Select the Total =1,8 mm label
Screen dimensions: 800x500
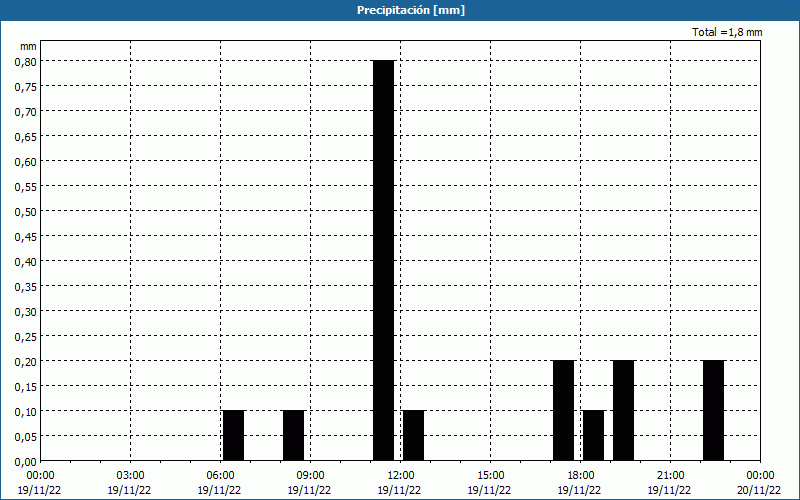pos(727,32)
